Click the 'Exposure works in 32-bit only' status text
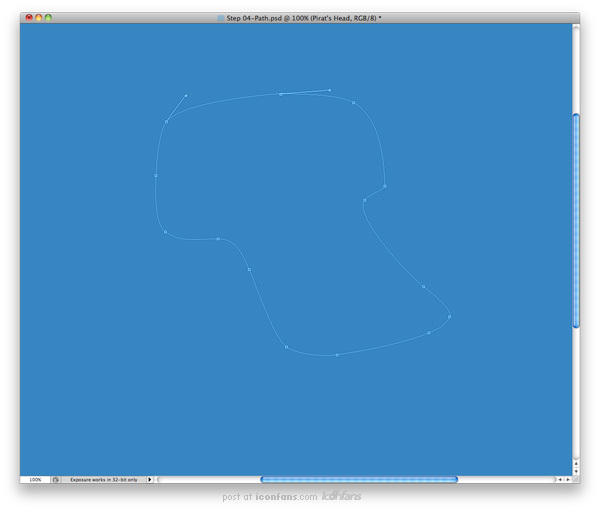Screen dimensions: 600x511 (104, 480)
